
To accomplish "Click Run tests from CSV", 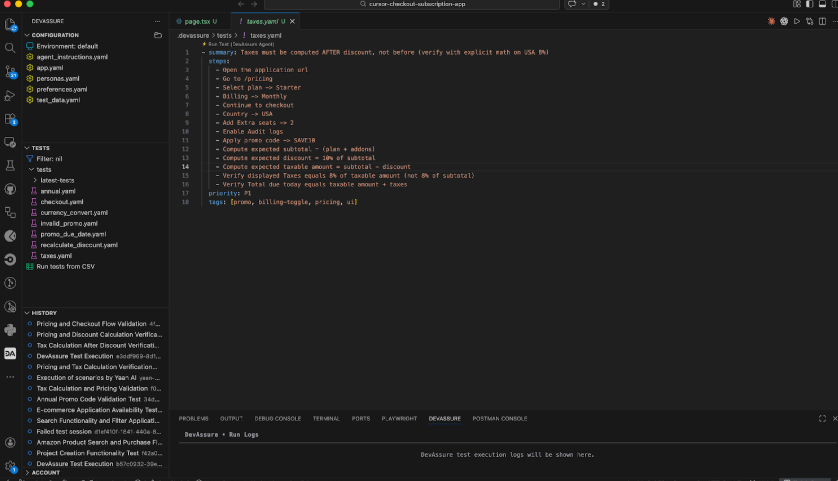I will (x=65, y=266).
